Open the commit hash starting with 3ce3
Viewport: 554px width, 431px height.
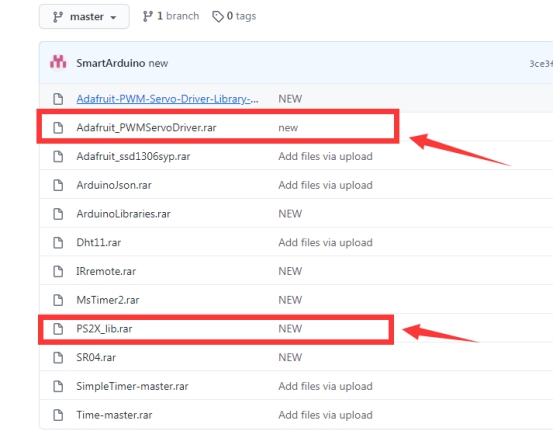coord(541,64)
